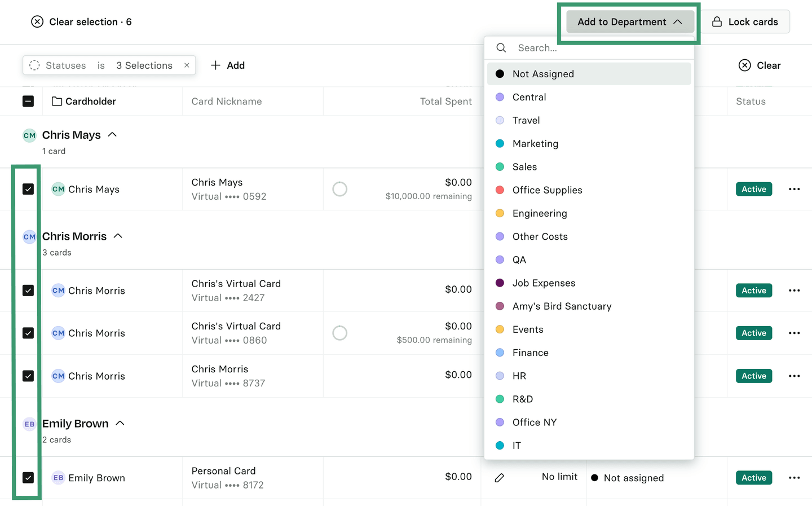Click the edit pencil on Emily Brown's row
Image resolution: width=812 pixels, height=506 pixels.
coord(499,478)
